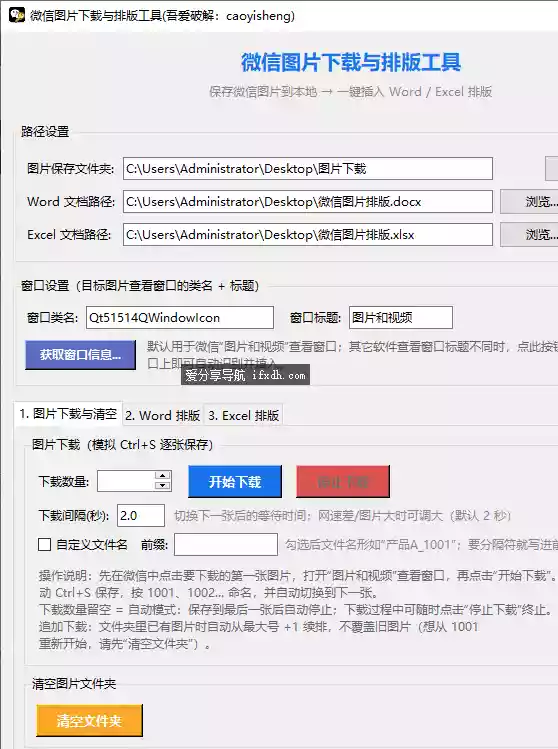Image resolution: width=558 pixels, height=749 pixels.
Task: Open the Word 排版 tab
Action: [162, 415]
